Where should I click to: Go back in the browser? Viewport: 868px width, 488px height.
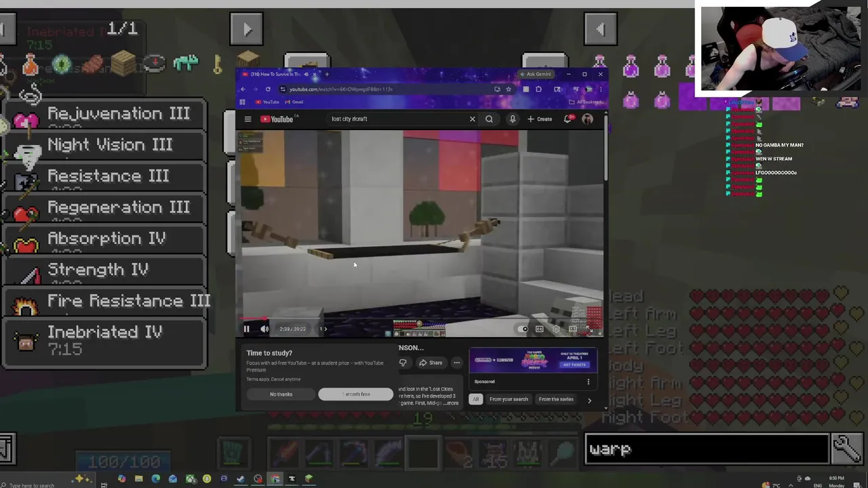pyautogui.click(x=243, y=89)
